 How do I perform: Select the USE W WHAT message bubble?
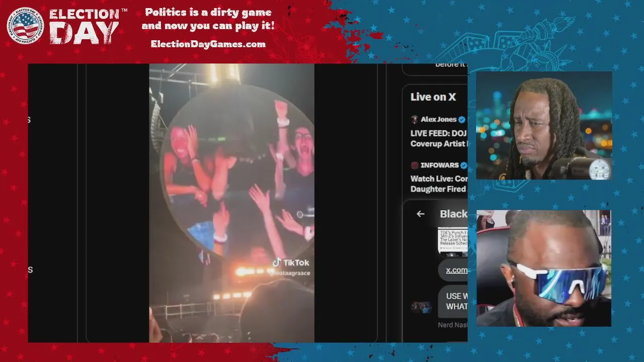pyautogui.click(x=453, y=301)
